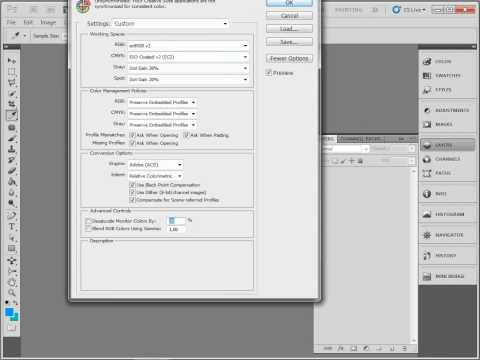Select the Quick Selection tool
This screenshot has height=360, width=480.
(12, 94)
